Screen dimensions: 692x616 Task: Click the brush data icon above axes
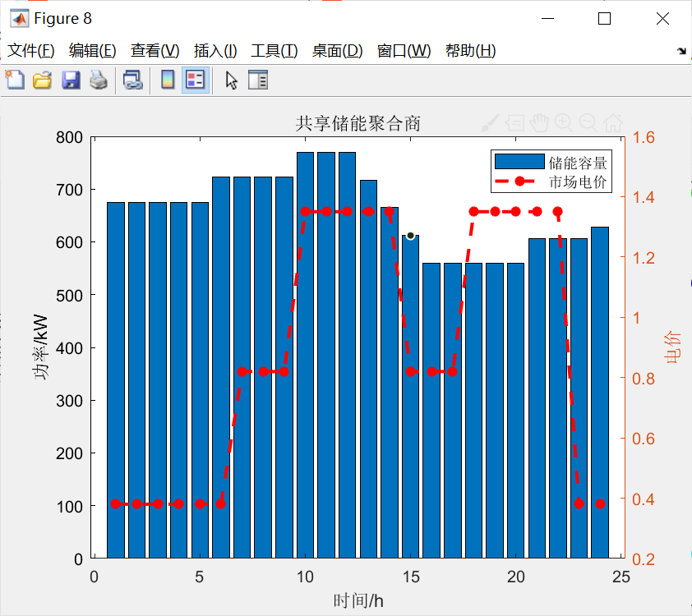click(490, 123)
